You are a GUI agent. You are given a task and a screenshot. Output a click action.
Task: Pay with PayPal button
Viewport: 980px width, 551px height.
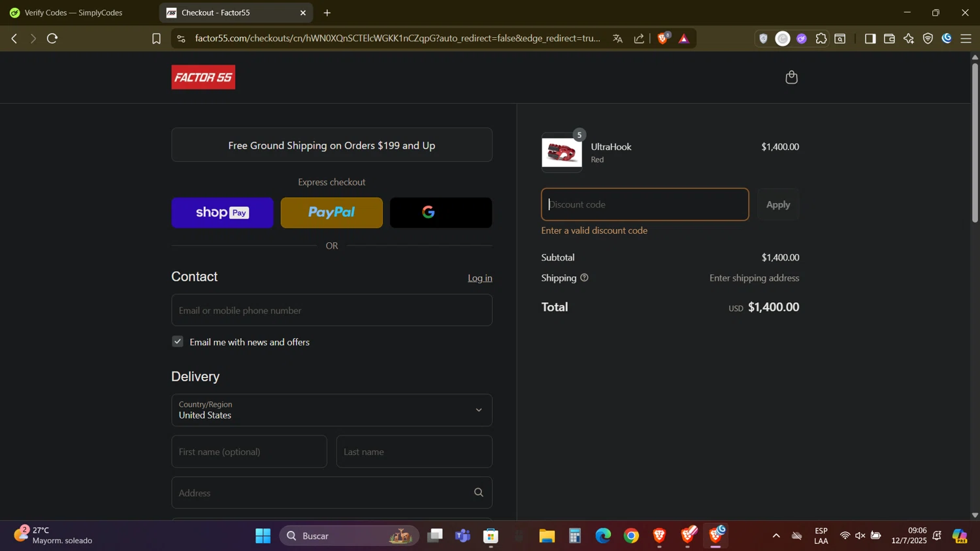(331, 213)
